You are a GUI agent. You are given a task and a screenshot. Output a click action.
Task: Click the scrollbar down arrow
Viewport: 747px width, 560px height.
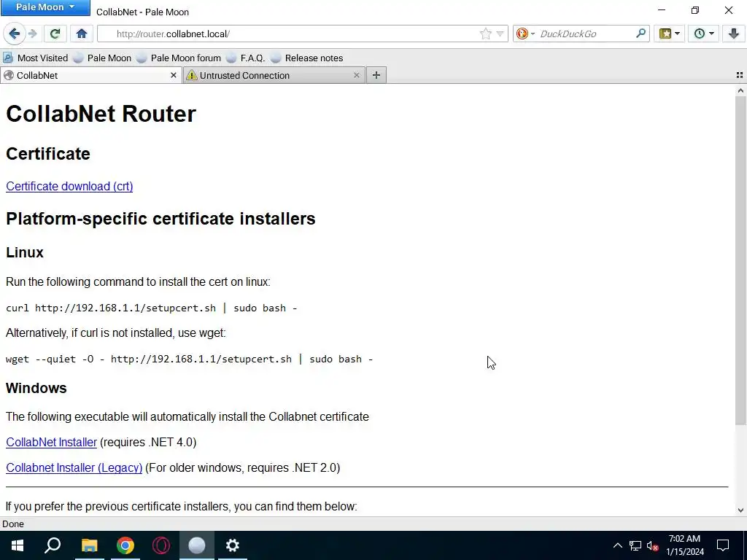(740, 510)
